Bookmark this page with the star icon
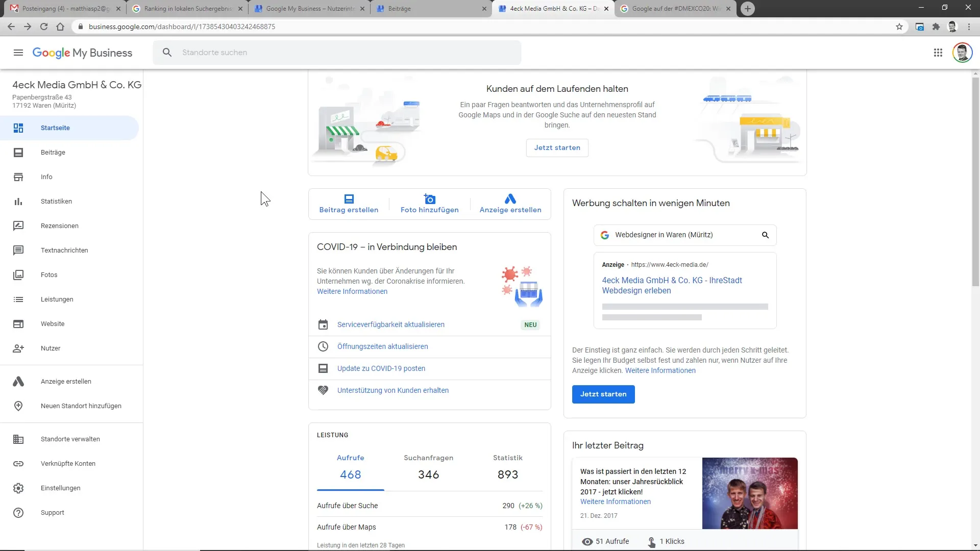Image resolution: width=980 pixels, height=551 pixels. click(899, 27)
